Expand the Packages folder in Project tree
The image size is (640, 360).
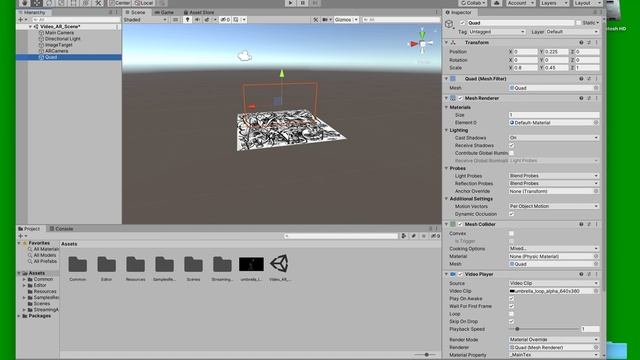coord(19,316)
